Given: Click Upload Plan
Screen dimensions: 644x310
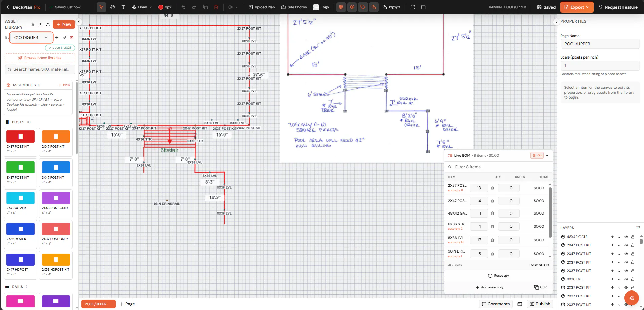Looking at the screenshot, I should pyautogui.click(x=261, y=7).
